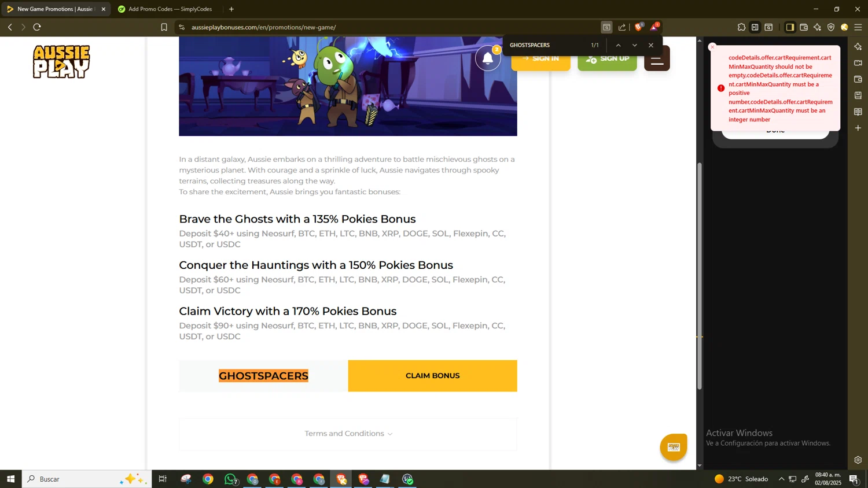Open the Snipping tool taskbar icon

coord(186,479)
